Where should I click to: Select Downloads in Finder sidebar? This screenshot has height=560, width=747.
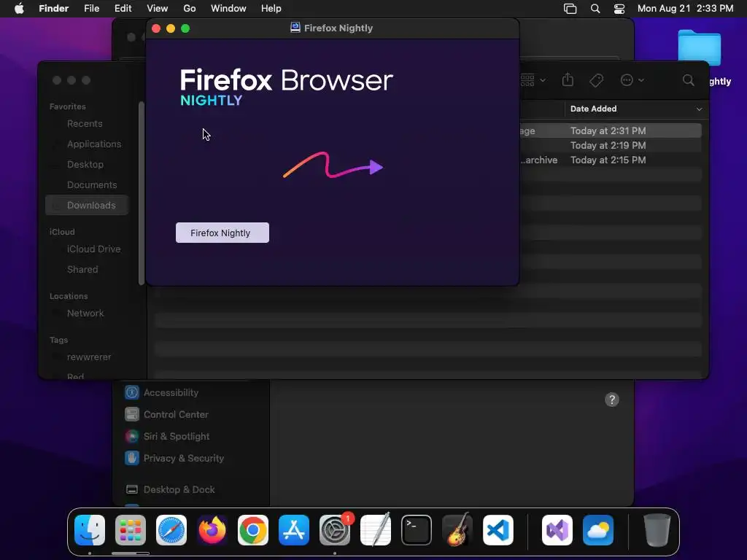(88, 205)
